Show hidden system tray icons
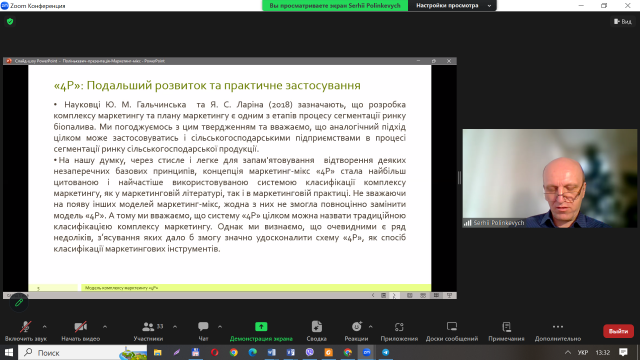The image size is (640, 360). [x=568, y=352]
